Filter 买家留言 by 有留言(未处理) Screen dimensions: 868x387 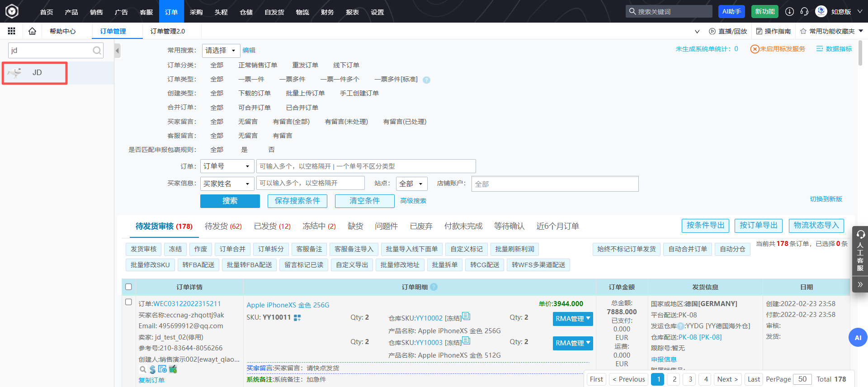(x=346, y=122)
